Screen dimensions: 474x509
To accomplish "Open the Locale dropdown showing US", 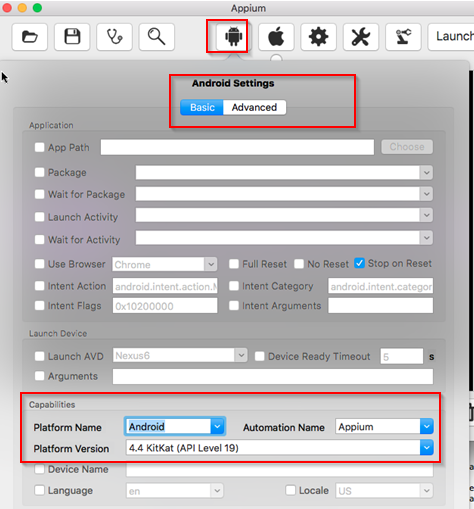I will click(426, 491).
